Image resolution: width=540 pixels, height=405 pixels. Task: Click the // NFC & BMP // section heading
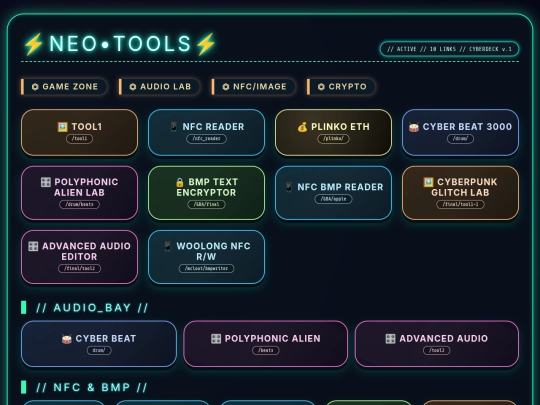pos(92,387)
